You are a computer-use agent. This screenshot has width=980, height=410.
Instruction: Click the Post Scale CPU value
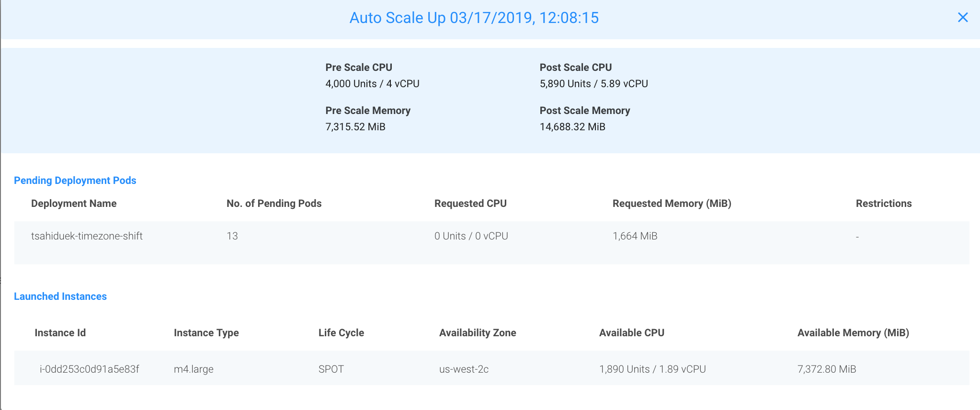pos(593,84)
